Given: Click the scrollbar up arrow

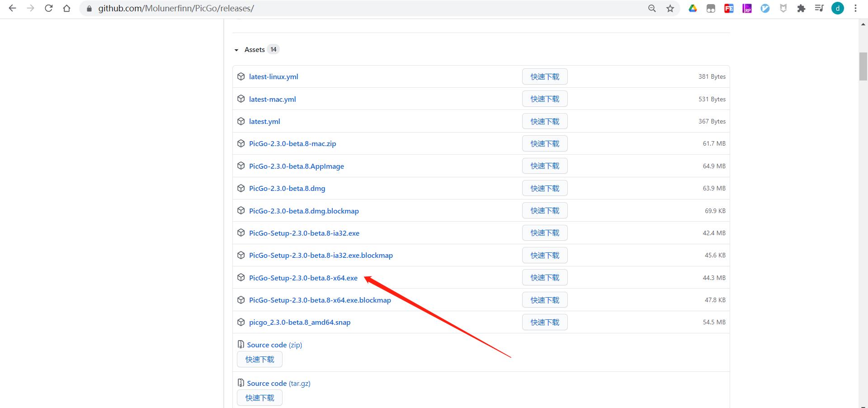Looking at the screenshot, I should pos(863,24).
